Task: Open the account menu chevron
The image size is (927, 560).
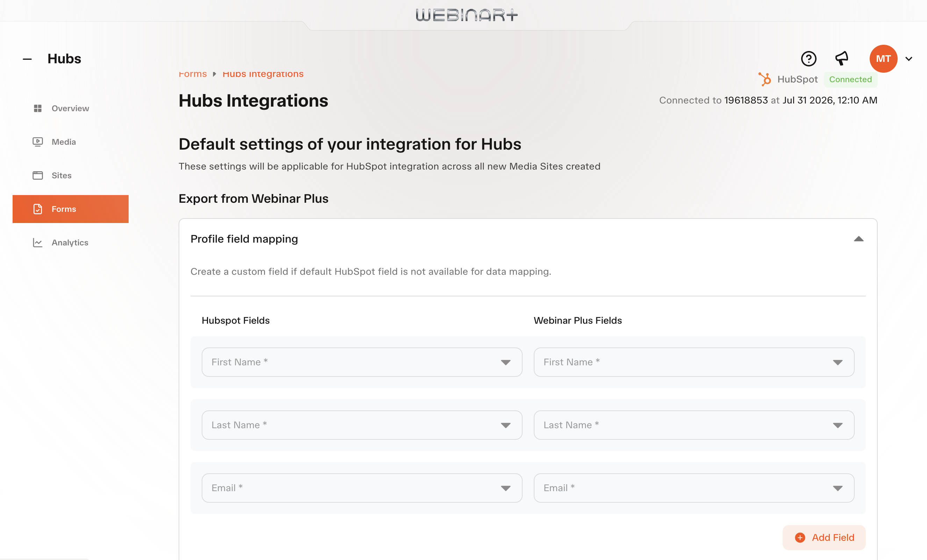Action: [x=909, y=59]
